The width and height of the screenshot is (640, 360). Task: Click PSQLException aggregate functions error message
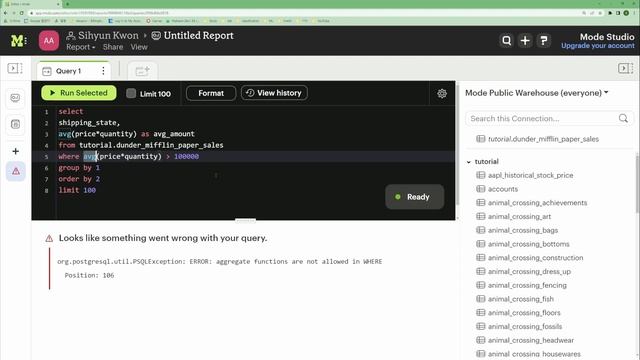[x=220, y=262]
